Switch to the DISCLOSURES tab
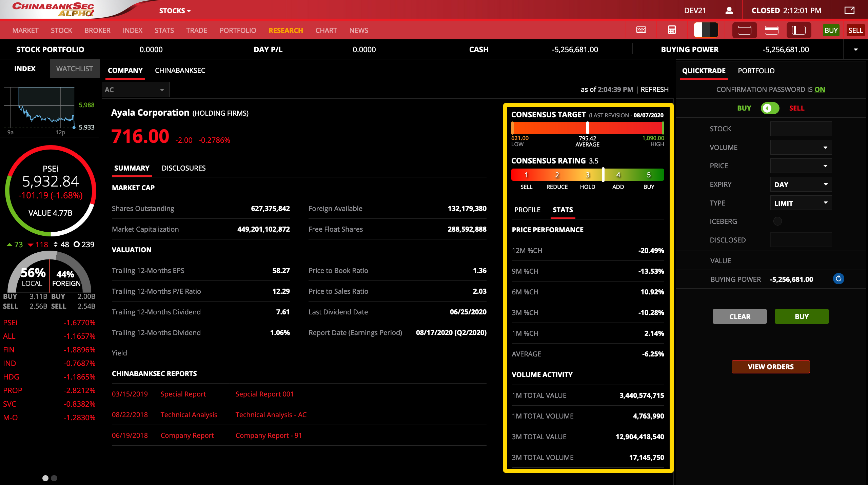The height and width of the screenshot is (485, 868). pos(183,168)
